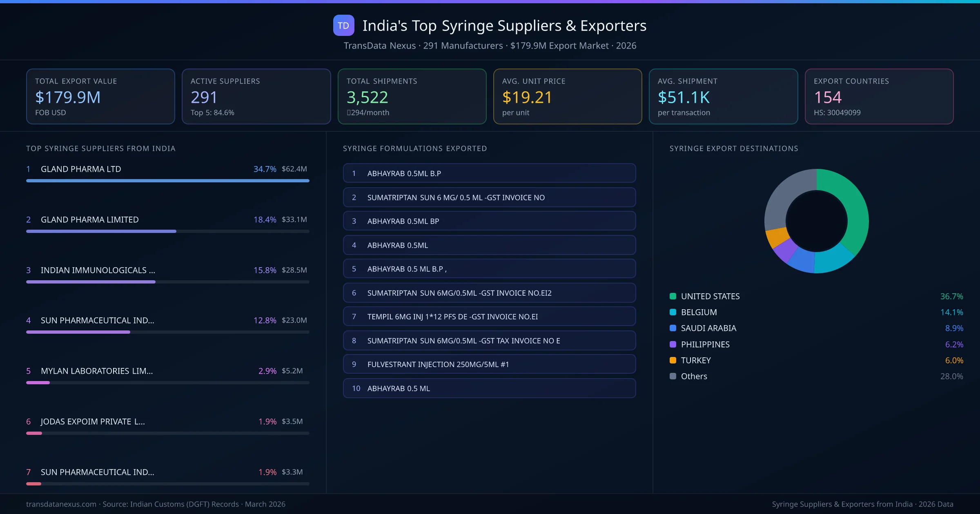The image size is (980, 514).
Task: Select the Total Export Value stat card
Action: click(100, 96)
